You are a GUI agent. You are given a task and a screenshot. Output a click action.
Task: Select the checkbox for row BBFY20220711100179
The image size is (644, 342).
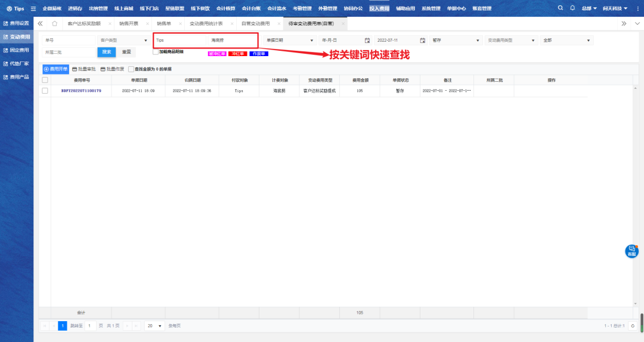pyautogui.click(x=45, y=91)
